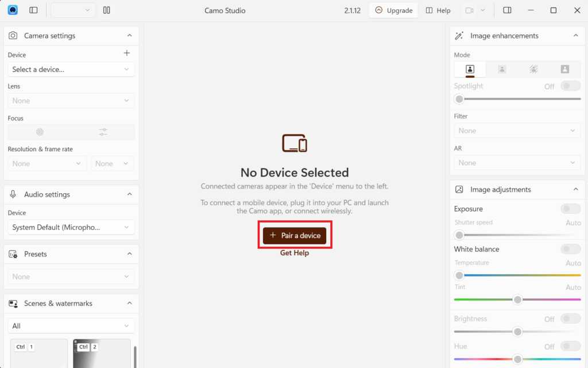
Task: Maximize the Camo Studio window
Action: pyautogui.click(x=553, y=10)
